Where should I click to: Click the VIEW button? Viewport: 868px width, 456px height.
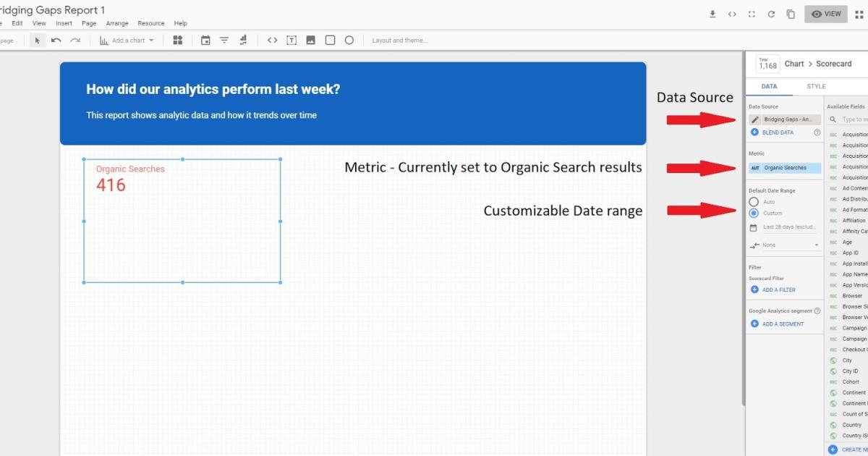(825, 14)
